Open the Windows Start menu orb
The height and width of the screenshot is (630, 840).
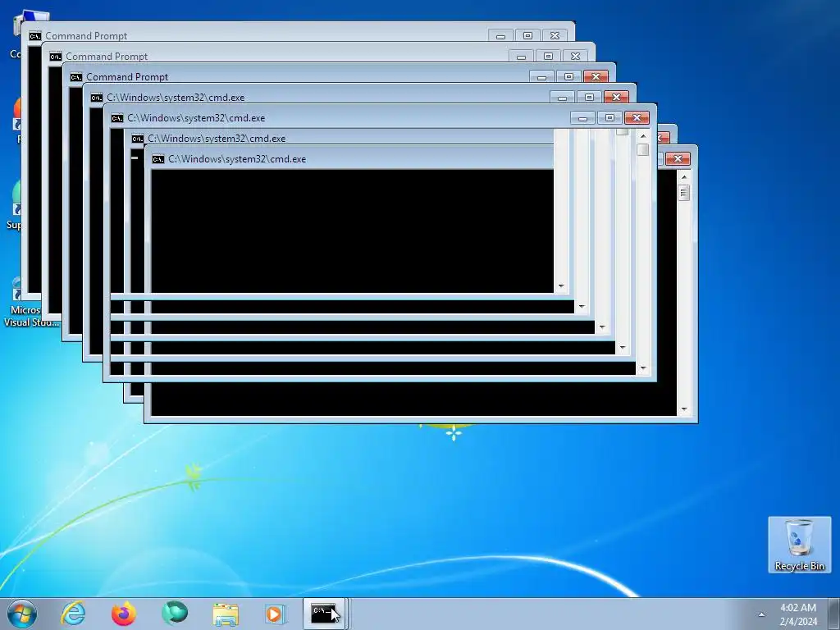pos(22,614)
